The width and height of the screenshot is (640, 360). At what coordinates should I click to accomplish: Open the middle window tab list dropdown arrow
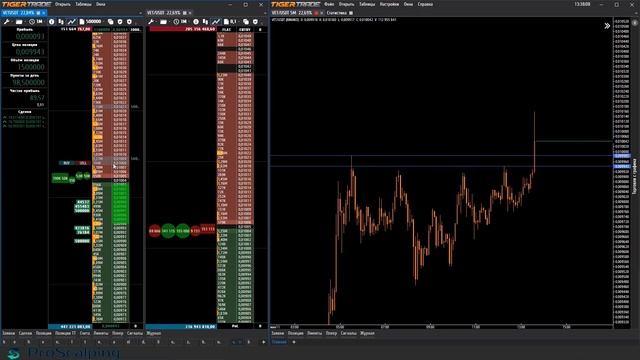(265, 13)
